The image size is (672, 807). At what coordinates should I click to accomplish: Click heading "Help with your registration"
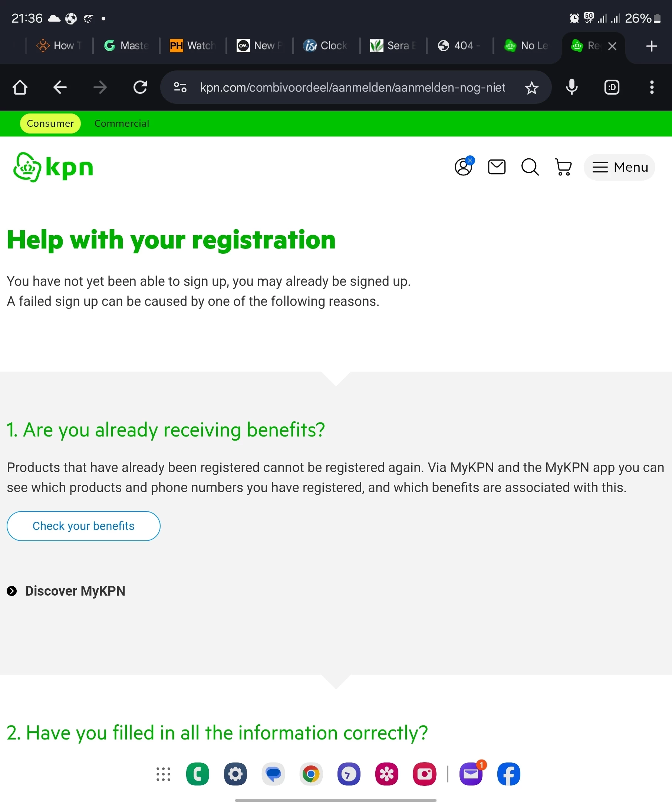point(171,240)
